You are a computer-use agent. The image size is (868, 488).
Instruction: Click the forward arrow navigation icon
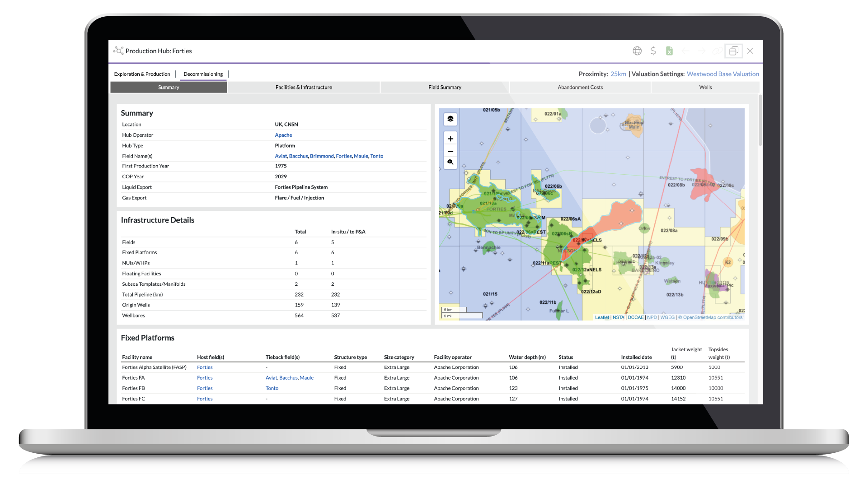point(701,51)
